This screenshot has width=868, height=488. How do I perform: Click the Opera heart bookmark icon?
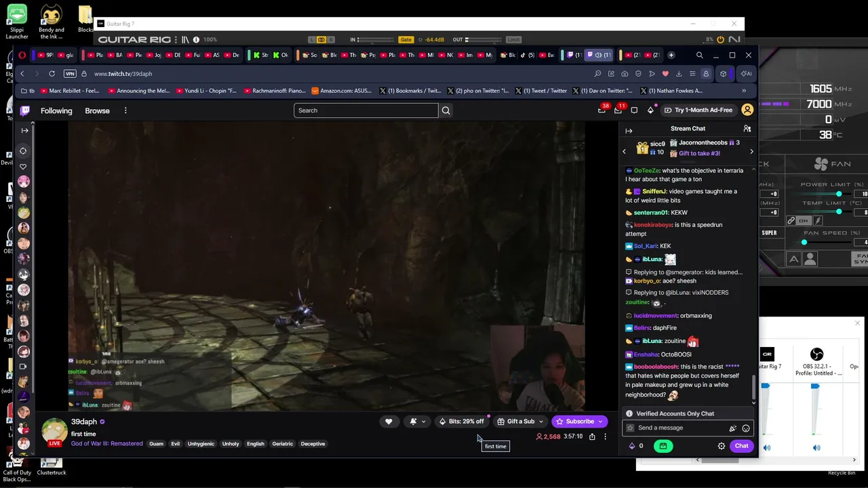(665, 73)
